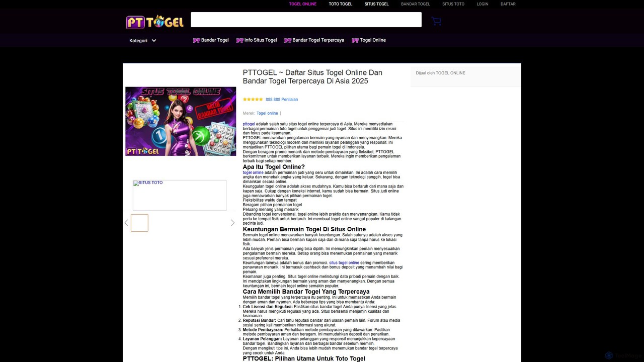Expand the Kategori dropdown
Image resolution: width=644 pixels, height=362 pixels.
coord(143,41)
